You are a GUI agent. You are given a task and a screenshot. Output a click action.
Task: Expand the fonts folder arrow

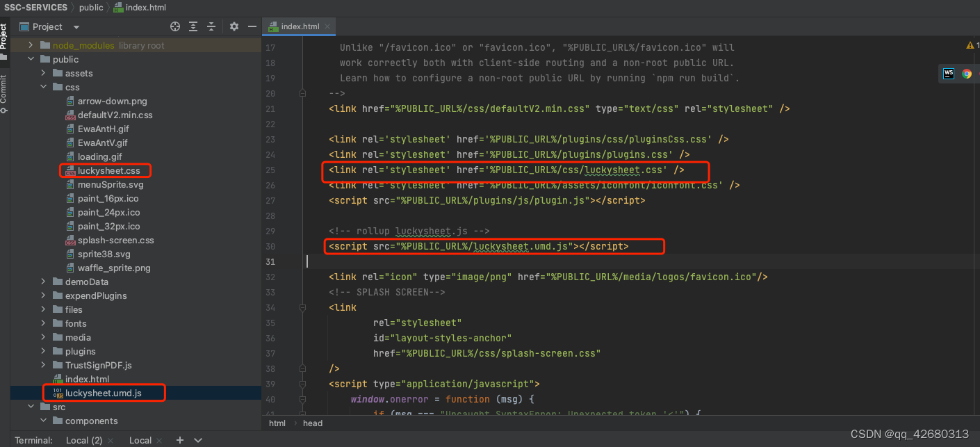click(x=42, y=323)
